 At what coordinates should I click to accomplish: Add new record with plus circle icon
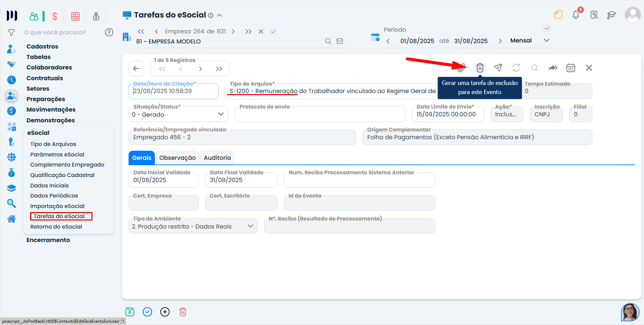[x=165, y=312]
